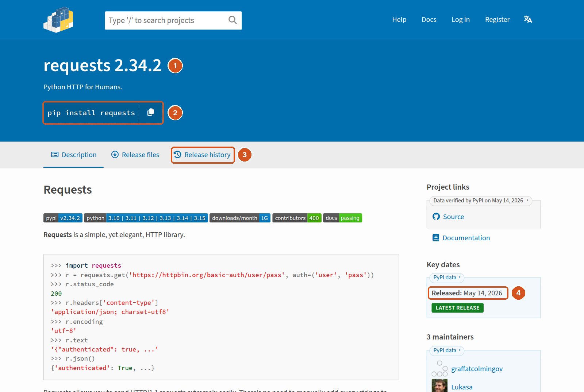Copy the pip install command

150,113
